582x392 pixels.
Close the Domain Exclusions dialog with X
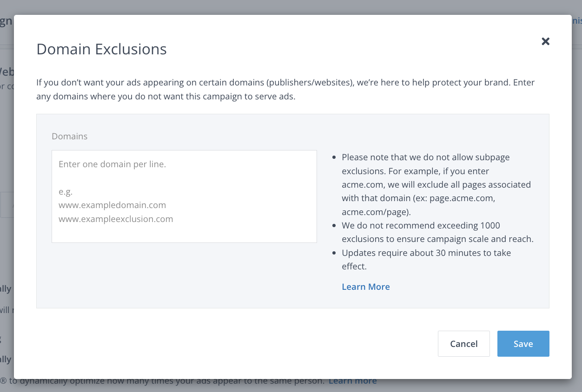click(545, 41)
